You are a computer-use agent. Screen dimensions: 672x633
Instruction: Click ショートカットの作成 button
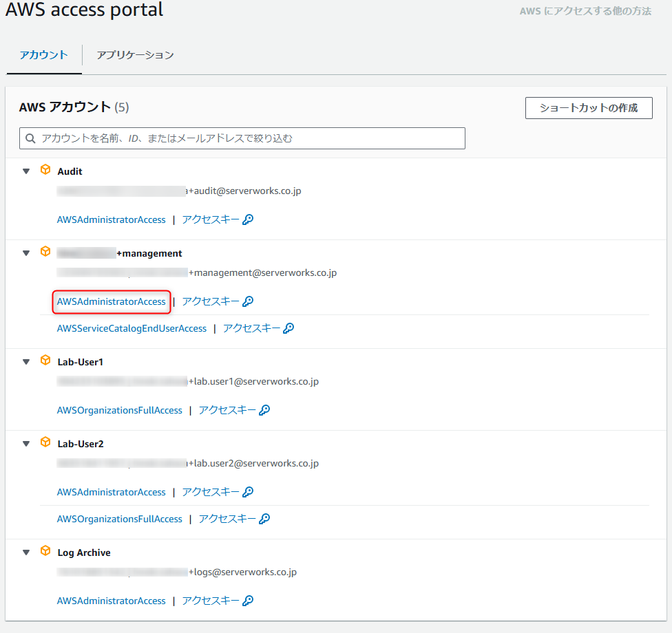[589, 108]
